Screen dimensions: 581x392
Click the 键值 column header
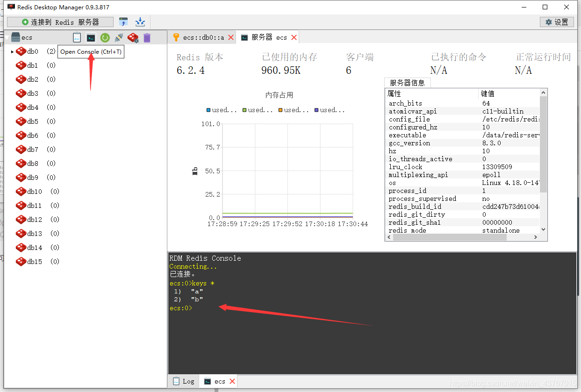(509, 93)
